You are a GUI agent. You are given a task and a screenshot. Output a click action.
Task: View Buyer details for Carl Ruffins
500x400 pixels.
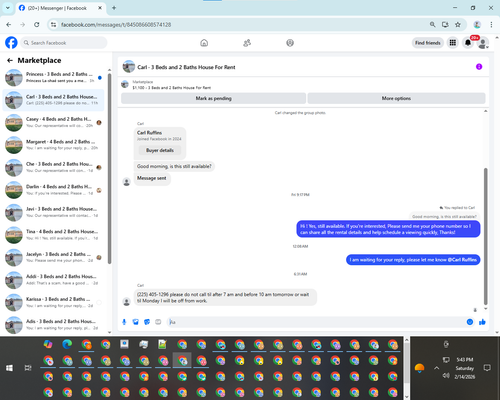[x=160, y=150]
